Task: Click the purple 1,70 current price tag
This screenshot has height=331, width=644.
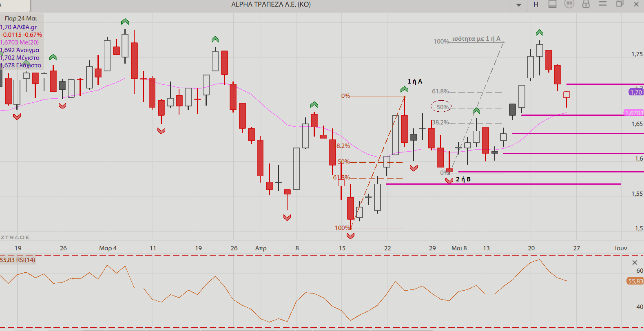Action: pyautogui.click(x=636, y=92)
